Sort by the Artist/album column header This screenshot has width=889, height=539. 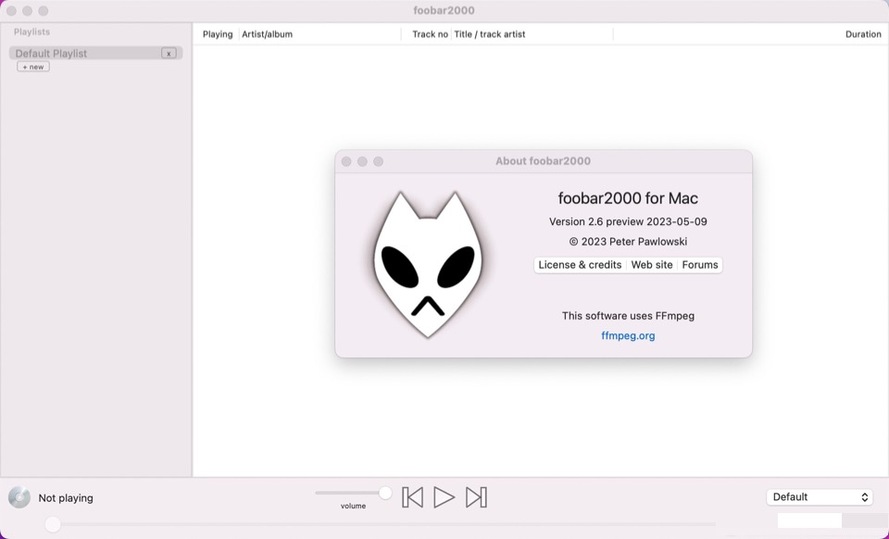pyautogui.click(x=267, y=34)
